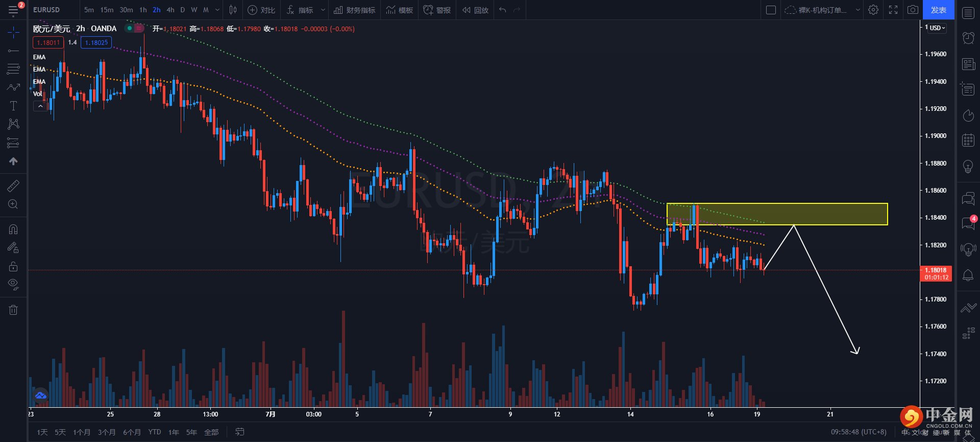Click the Compare (对比) symbol button
Screen dimensions: 980x442
[x=261, y=10]
